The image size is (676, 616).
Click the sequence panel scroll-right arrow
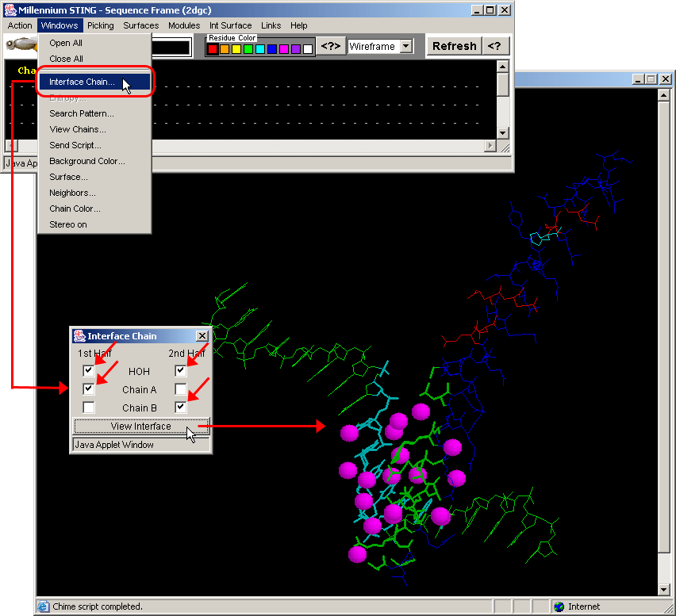(x=490, y=146)
